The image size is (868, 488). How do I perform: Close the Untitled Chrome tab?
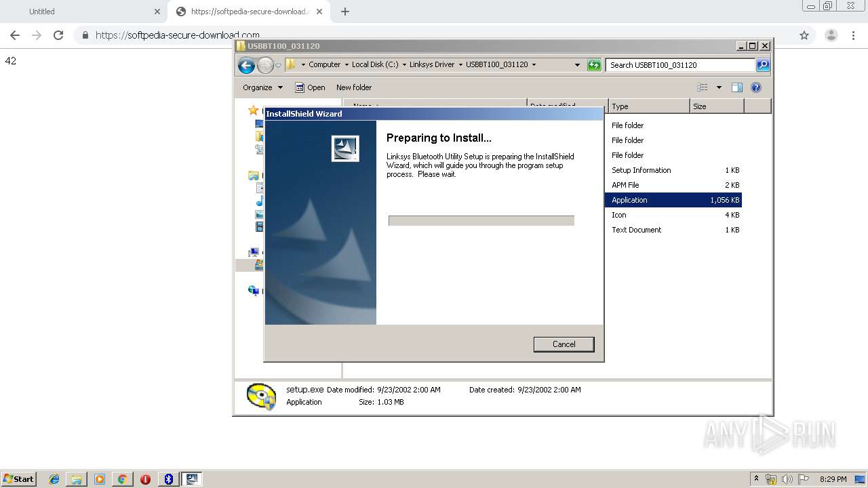click(157, 12)
